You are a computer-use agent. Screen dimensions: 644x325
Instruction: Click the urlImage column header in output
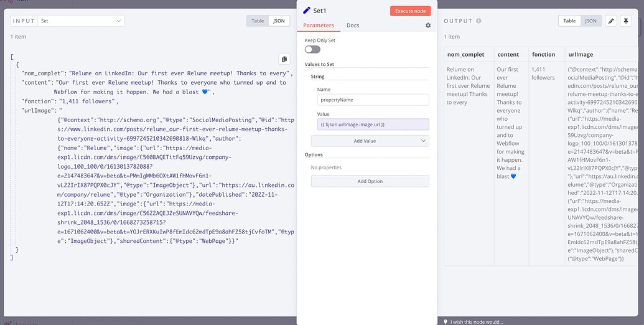pyautogui.click(x=579, y=54)
